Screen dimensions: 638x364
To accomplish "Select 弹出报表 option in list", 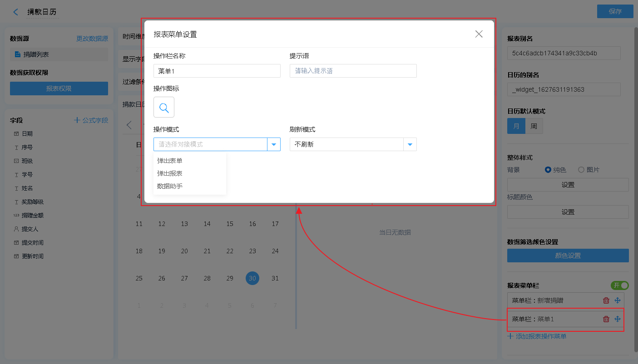I will pyautogui.click(x=170, y=173).
